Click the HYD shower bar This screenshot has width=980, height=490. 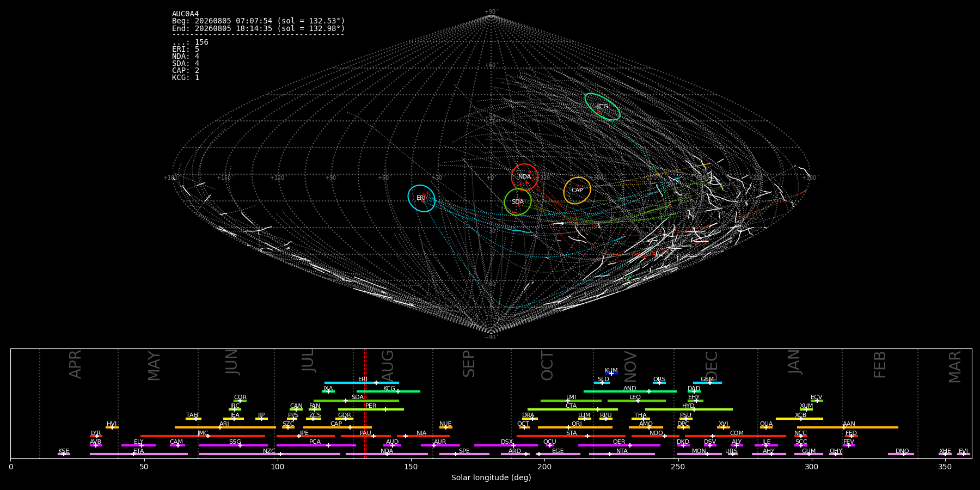click(x=689, y=409)
